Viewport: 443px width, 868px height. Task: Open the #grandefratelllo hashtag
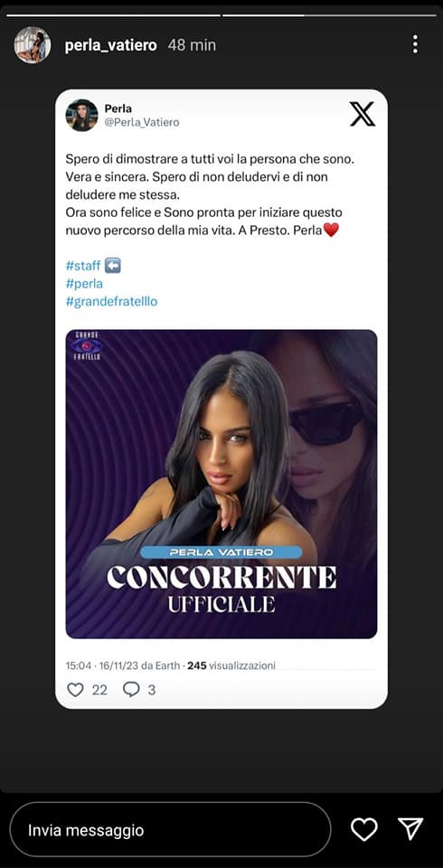pos(111,301)
